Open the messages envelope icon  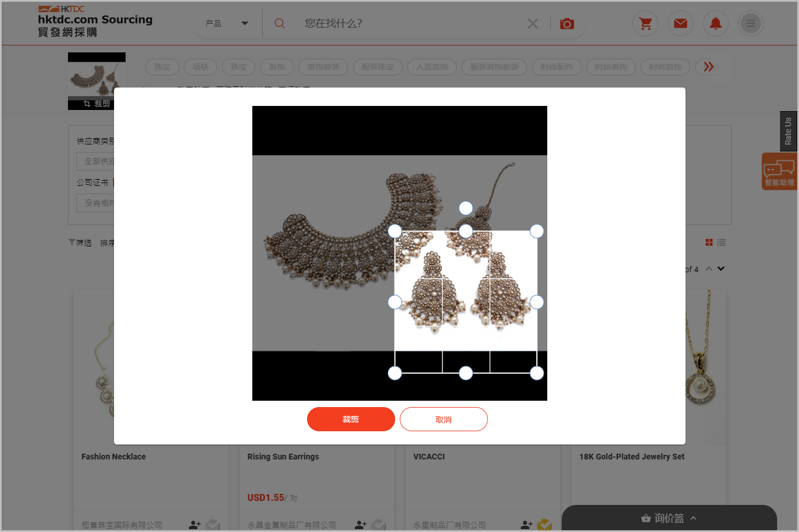(680, 24)
